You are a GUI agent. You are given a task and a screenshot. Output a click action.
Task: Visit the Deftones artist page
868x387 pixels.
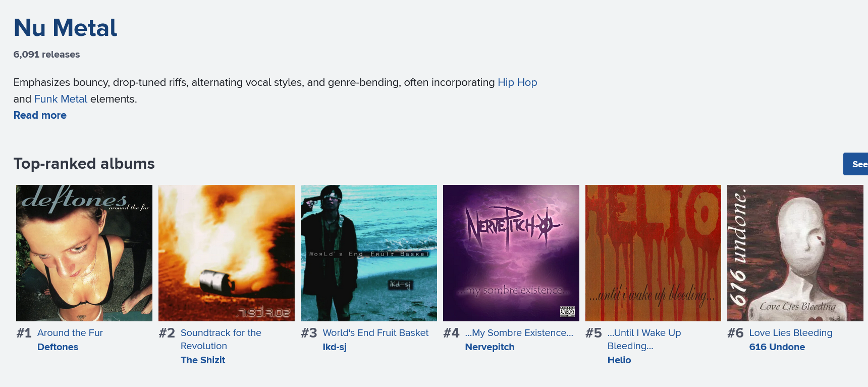point(58,347)
